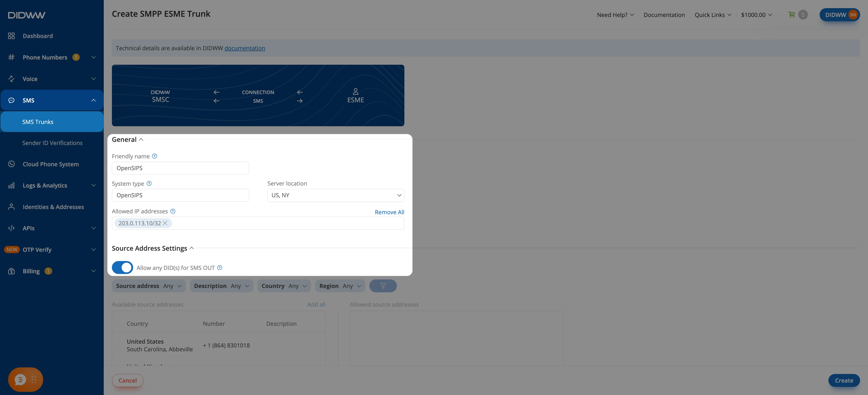Toggle Allow any DID(s) for SMS OUT
The width and height of the screenshot is (868, 395).
(122, 268)
